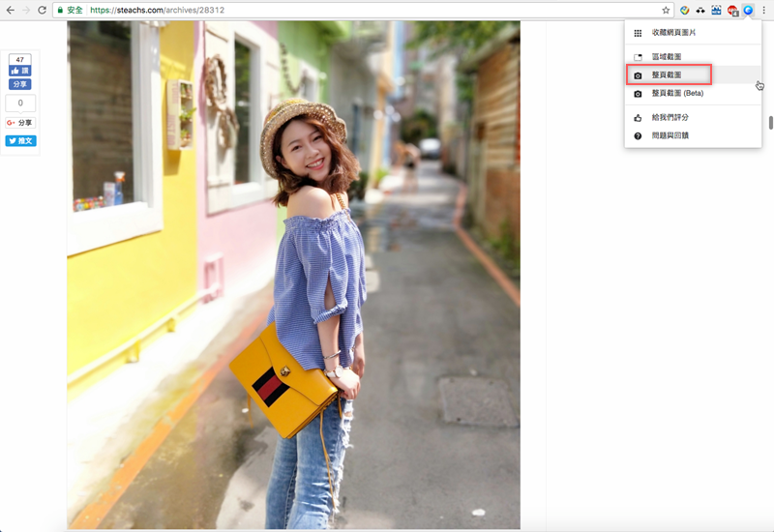Click the browser forward arrow
Image resolution: width=774 pixels, height=532 pixels.
[x=26, y=10]
